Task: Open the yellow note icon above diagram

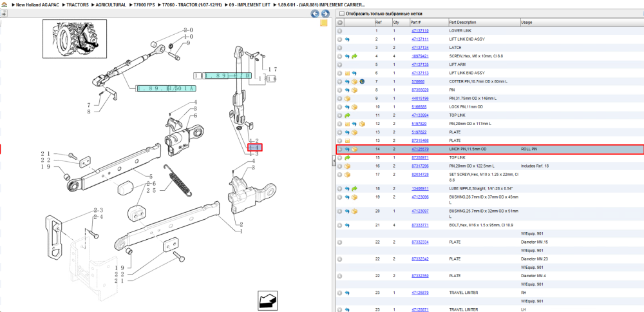Action: pyautogui.click(x=324, y=23)
